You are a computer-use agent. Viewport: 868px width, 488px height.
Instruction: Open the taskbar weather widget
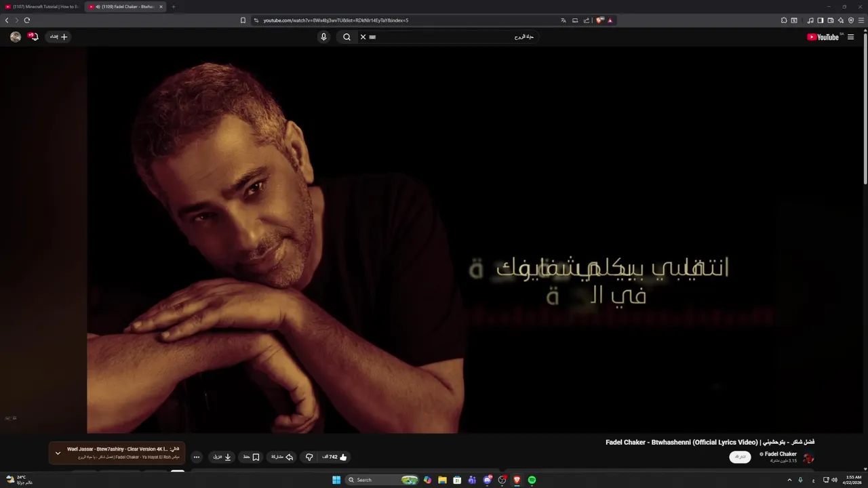coord(19,480)
